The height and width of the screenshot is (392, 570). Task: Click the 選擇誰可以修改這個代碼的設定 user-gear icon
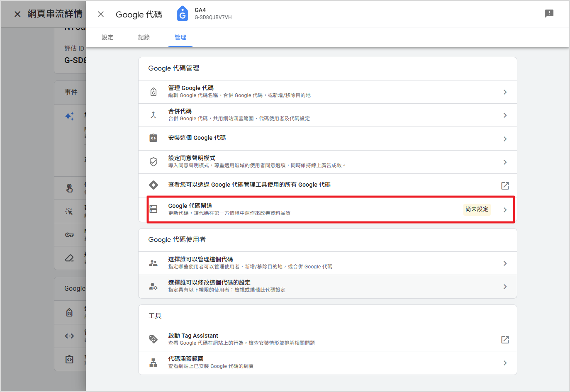pyautogui.click(x=153, y=286)
